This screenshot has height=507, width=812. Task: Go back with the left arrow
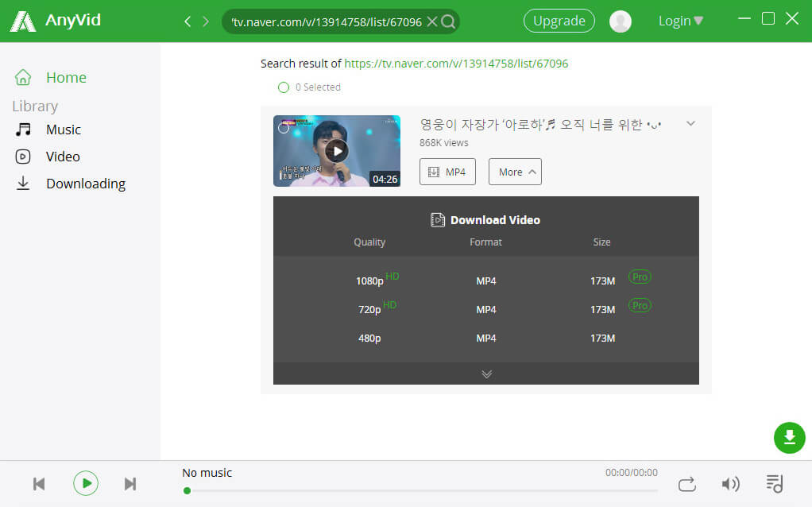tap(188, 21)
